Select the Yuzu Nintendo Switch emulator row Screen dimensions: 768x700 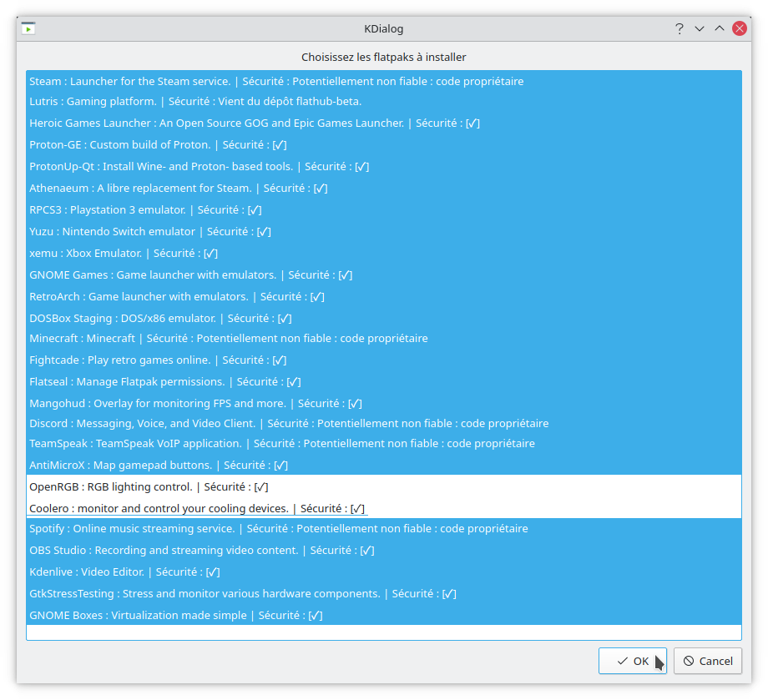pos(384,232)
